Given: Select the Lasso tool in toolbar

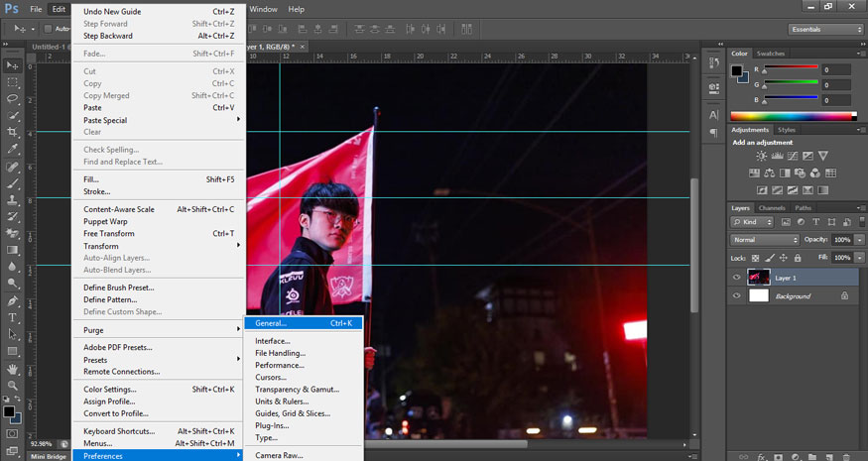Looking at the screenshot, I should [13, 98].
